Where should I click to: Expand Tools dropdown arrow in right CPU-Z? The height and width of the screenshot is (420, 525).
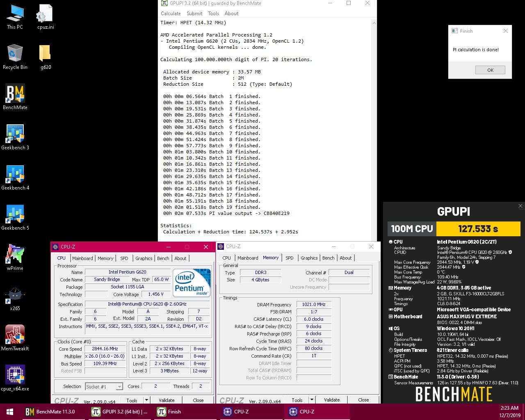pos(312,399)
